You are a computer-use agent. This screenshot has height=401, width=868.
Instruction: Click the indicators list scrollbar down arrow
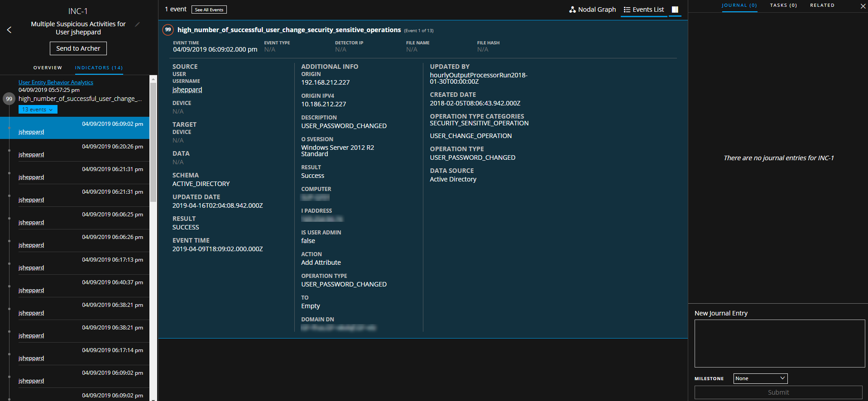coord(153,399)
